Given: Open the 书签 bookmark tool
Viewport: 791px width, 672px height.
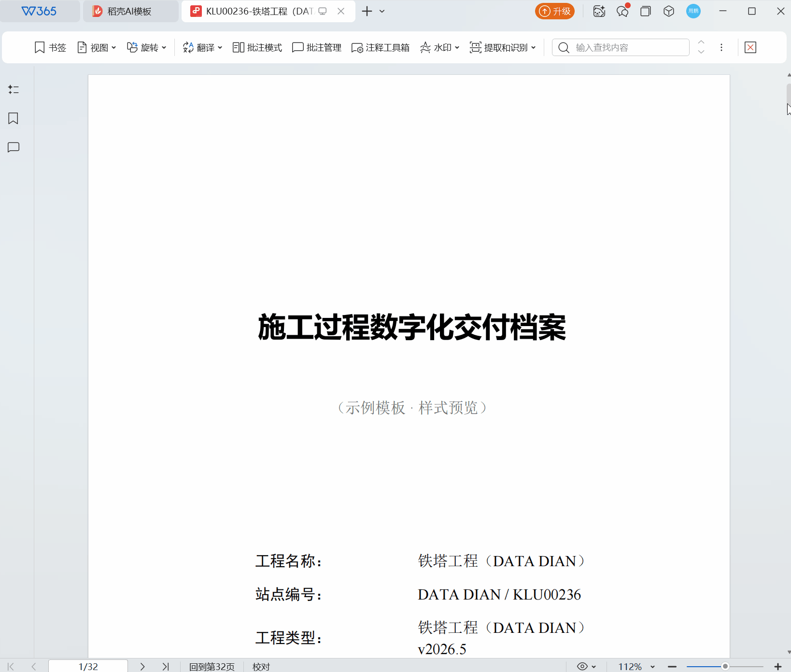Looking at the screenshot, I should pyautogui.click(x=50, y=47).
